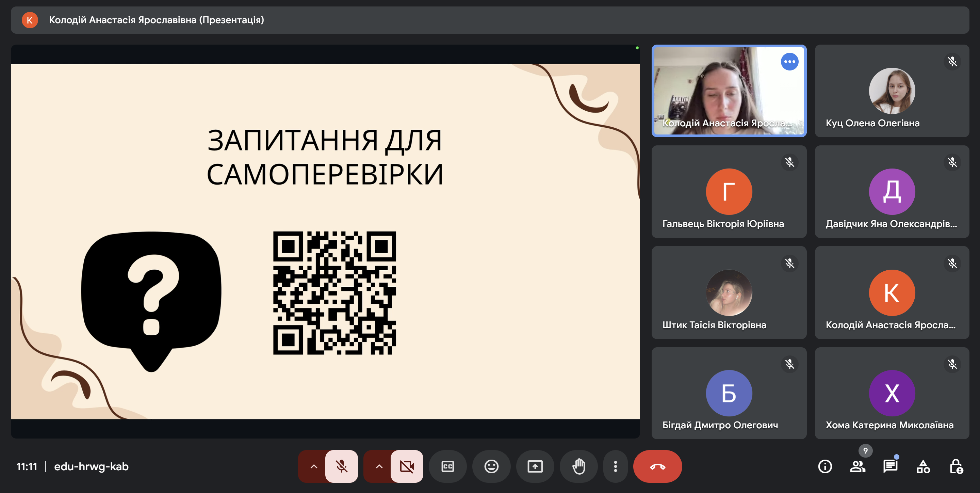The width and height of the screenshot is (980, 493).
Task: Click Штик Таїсія Вікторівна profile photo
Action: pos(729,293)
